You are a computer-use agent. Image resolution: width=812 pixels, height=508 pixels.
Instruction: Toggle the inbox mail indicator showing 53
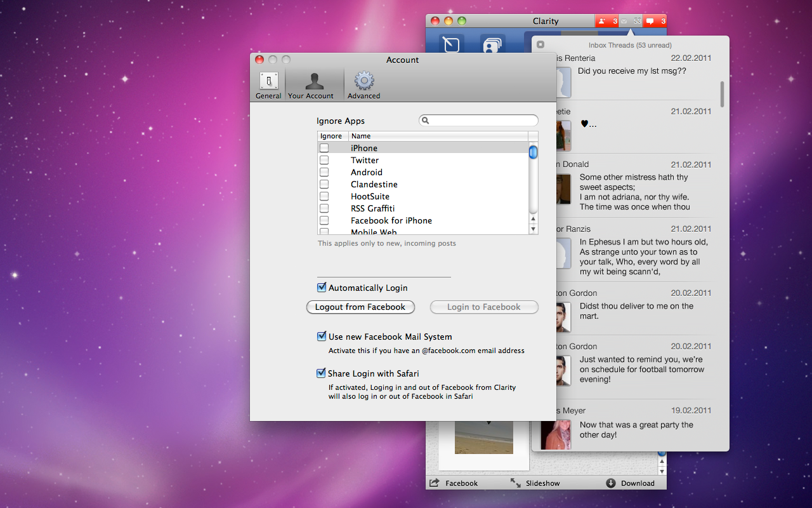point(631,21)
